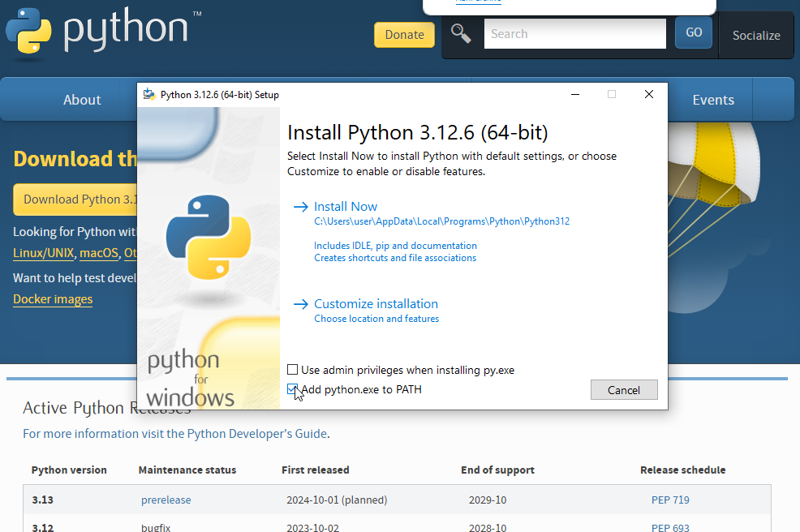The image size is (800, 532).
Task: Open the macOS download link
Action: (x=99, y=253)
